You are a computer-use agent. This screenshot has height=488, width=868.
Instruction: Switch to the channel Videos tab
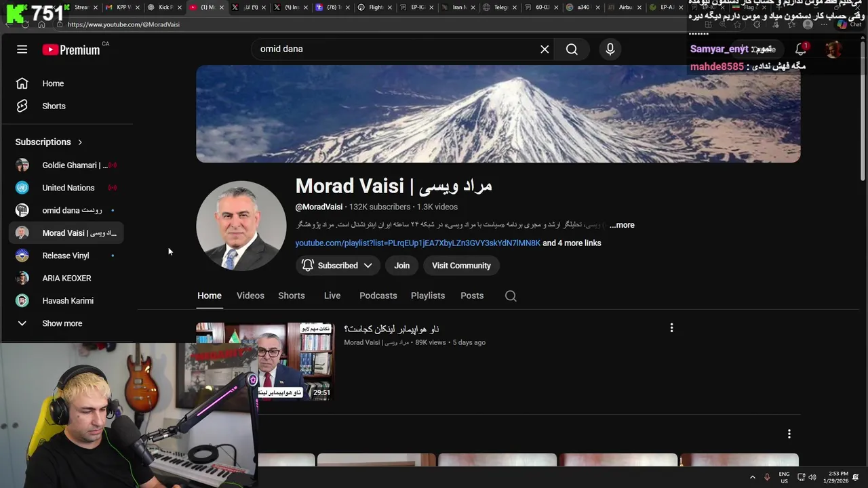coord(250,296)
